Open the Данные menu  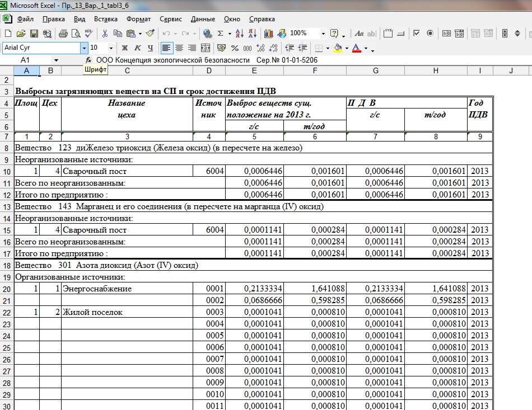pos(207,18)
